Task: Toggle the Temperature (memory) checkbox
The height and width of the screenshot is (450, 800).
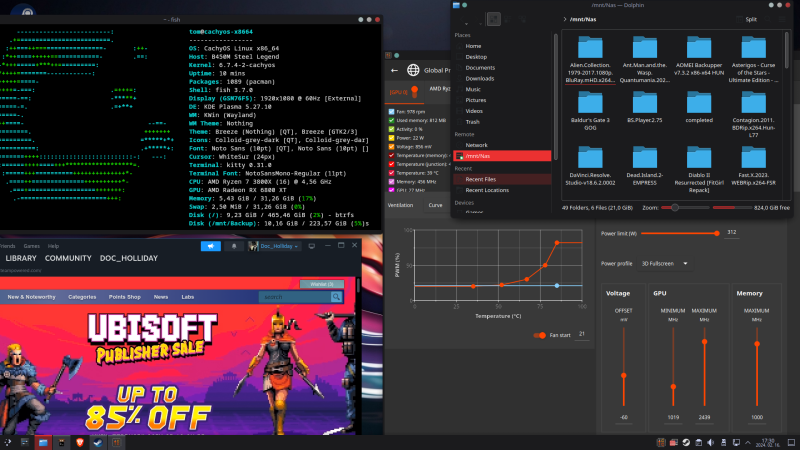Action: tap(391, 155)
